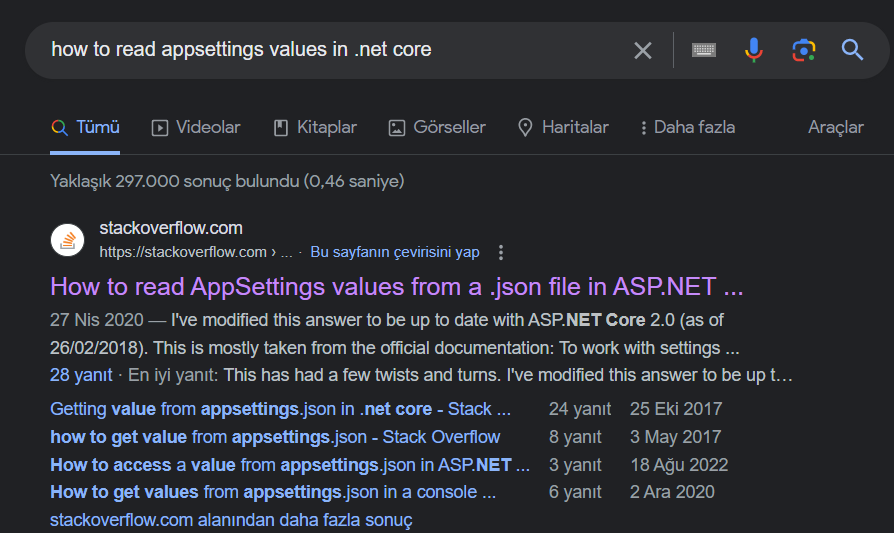The height and width of the screenshot is (533, 894).
Task: Click the 27 Nis 2020 snippet date
Action: (96, 320)
